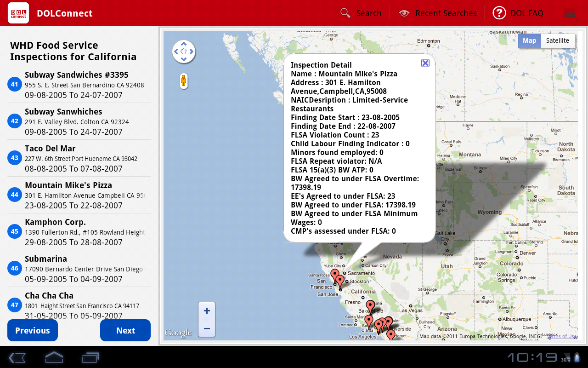Click Finding Date Start : 23-08-2005 line

(345, 117)
